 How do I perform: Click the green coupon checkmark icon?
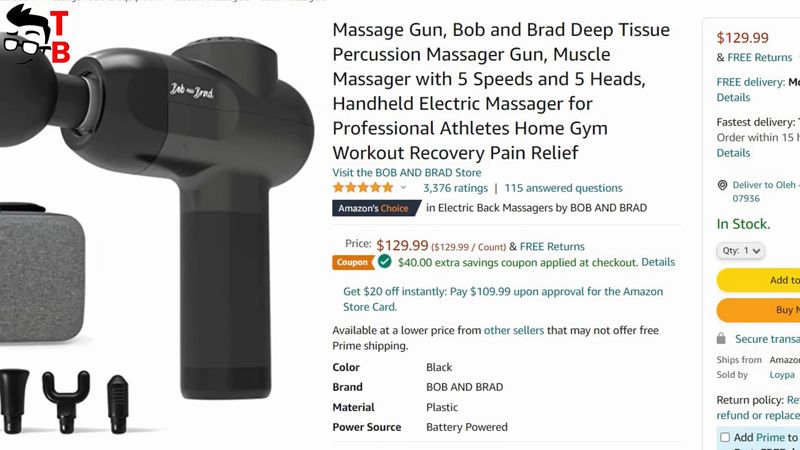(385, 262)
